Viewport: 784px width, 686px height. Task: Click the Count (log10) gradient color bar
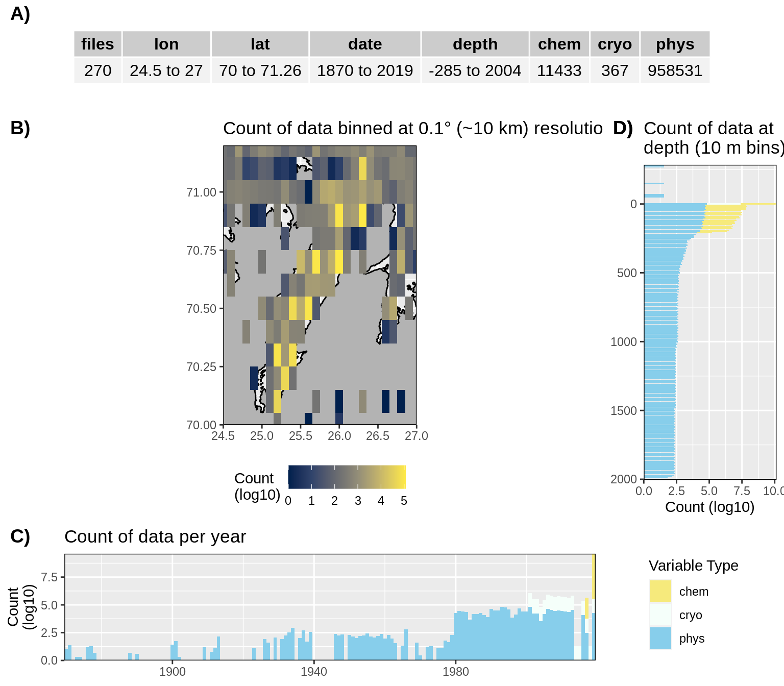click(347, 477)
